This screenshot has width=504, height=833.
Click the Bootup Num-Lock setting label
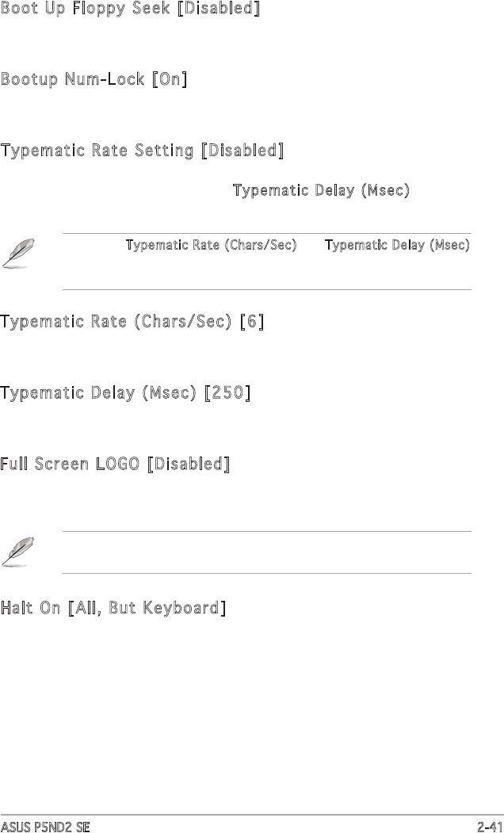[74, 81]
